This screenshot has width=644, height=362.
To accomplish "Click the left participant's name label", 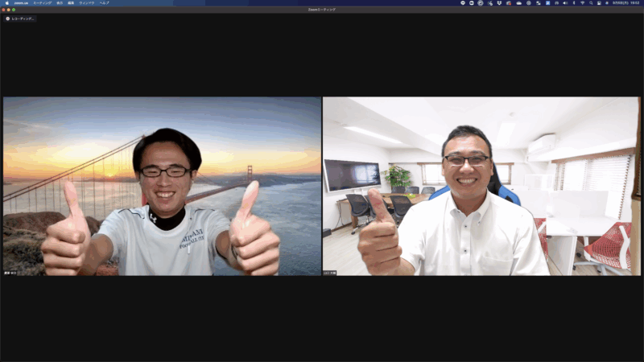I will pos(12,272).
